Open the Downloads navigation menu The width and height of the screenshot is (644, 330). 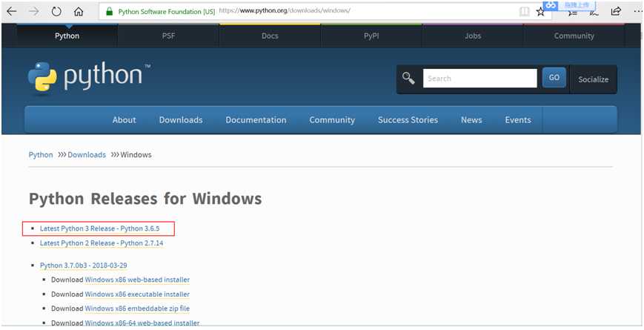tap(181, 120)
